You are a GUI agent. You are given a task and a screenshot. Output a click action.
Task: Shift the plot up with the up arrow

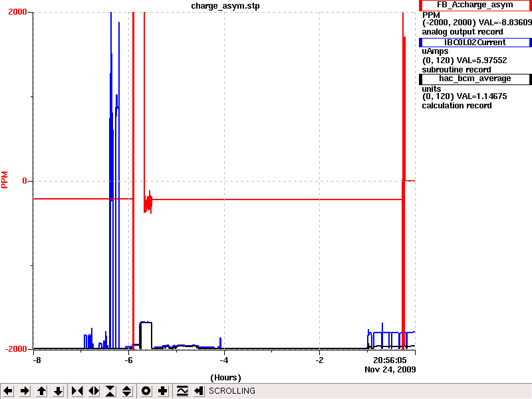[x=41, y=391]
